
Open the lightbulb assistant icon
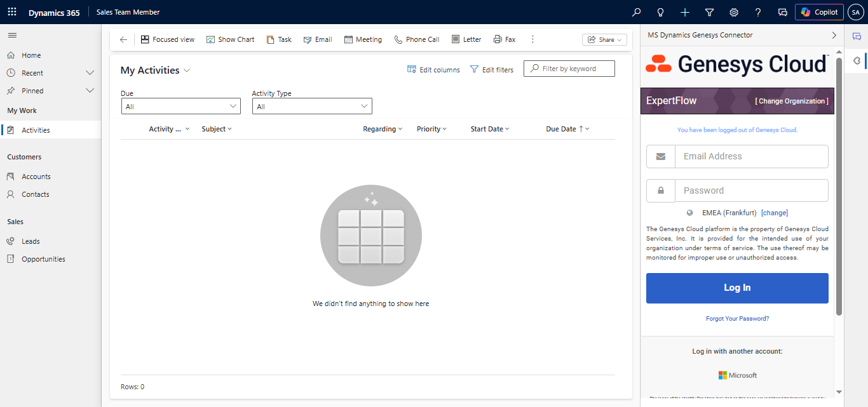tap(660, 12)
